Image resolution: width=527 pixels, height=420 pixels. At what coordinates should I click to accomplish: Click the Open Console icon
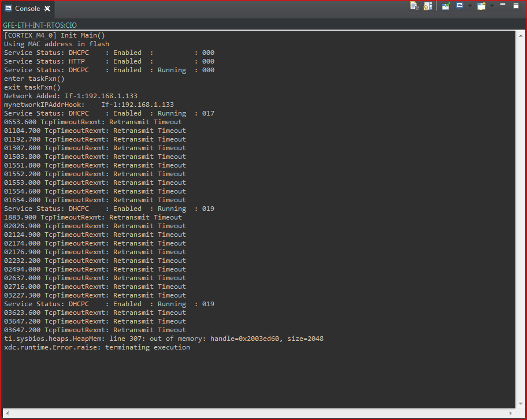pos(481,6)
